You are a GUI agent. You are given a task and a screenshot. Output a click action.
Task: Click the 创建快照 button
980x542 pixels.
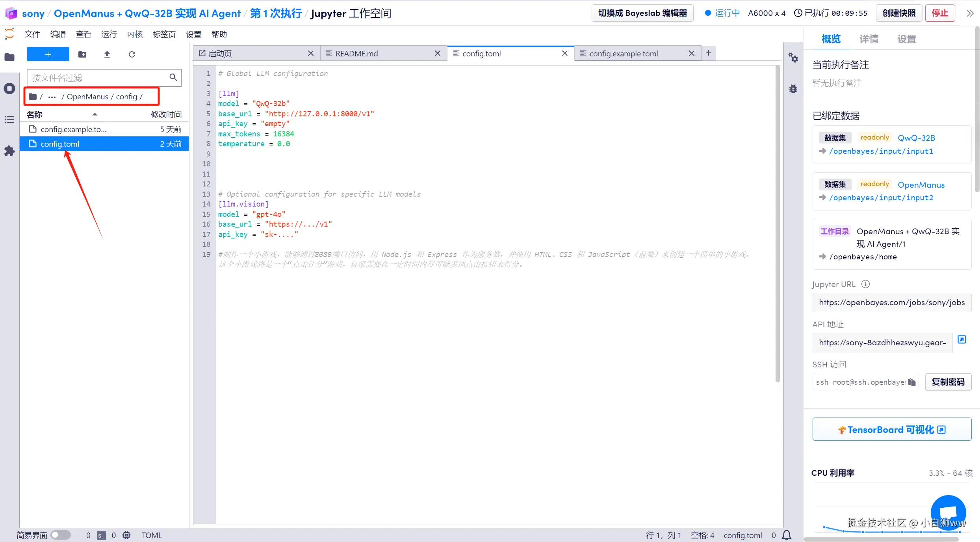pyautogui.click(x=899, y=13)
